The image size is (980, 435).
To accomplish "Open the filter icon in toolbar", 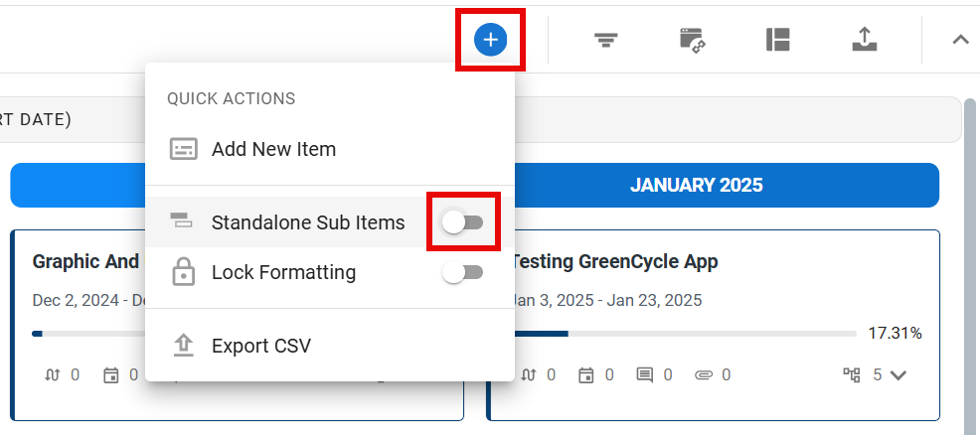I will [x=606, y=40].
